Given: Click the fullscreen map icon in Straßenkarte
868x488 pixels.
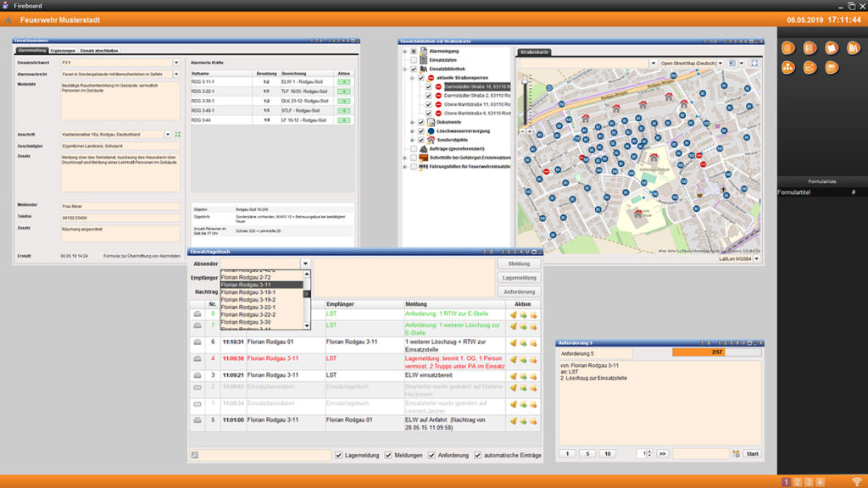Looking at the screenshot, I should 754,63.
